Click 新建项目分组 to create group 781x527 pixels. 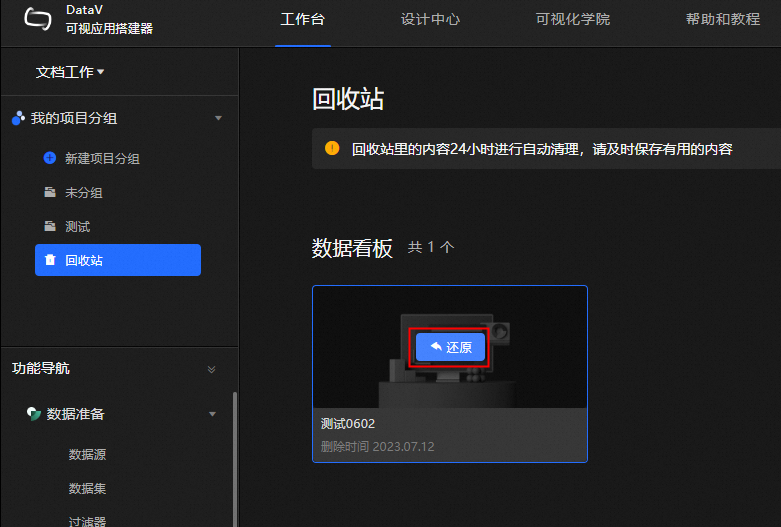click(x=102, y=158)
